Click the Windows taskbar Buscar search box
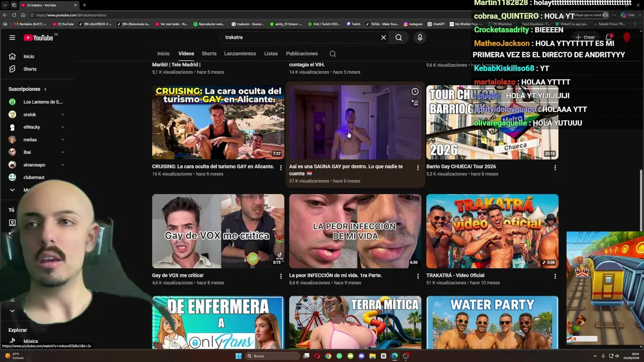 pyautogui.click(x=272, y=356)
